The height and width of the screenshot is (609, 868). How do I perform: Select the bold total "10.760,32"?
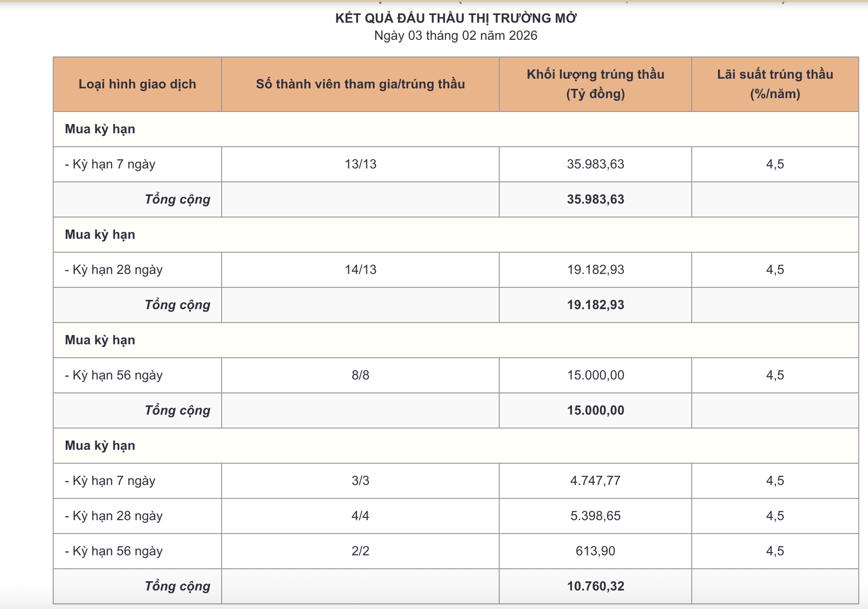coord(595,586)
